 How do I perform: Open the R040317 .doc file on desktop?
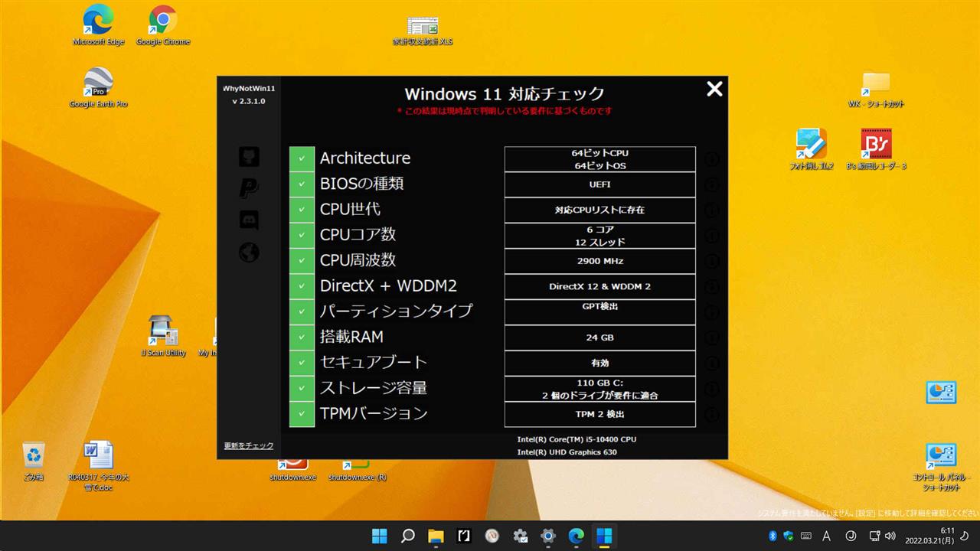[x=99, y=465]
